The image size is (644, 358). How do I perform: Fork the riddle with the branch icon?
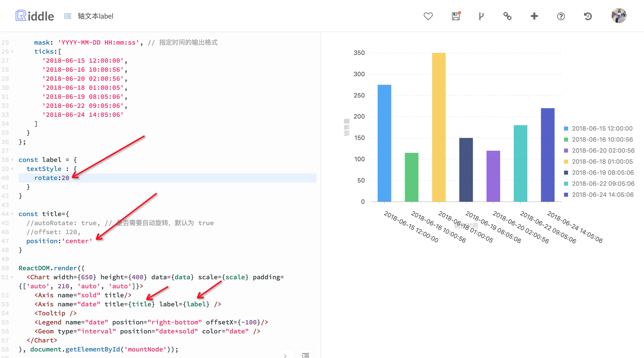pos(481,16)
